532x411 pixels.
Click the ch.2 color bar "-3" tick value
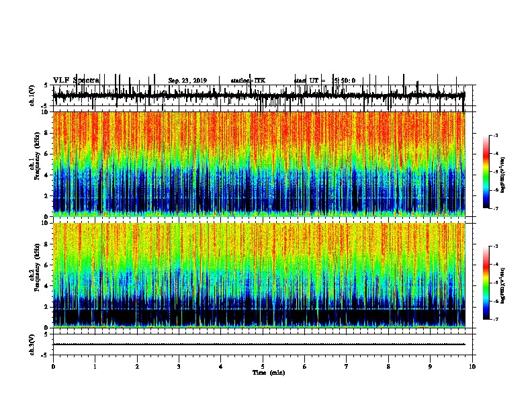pyautogui.click(x=495, y=246)
